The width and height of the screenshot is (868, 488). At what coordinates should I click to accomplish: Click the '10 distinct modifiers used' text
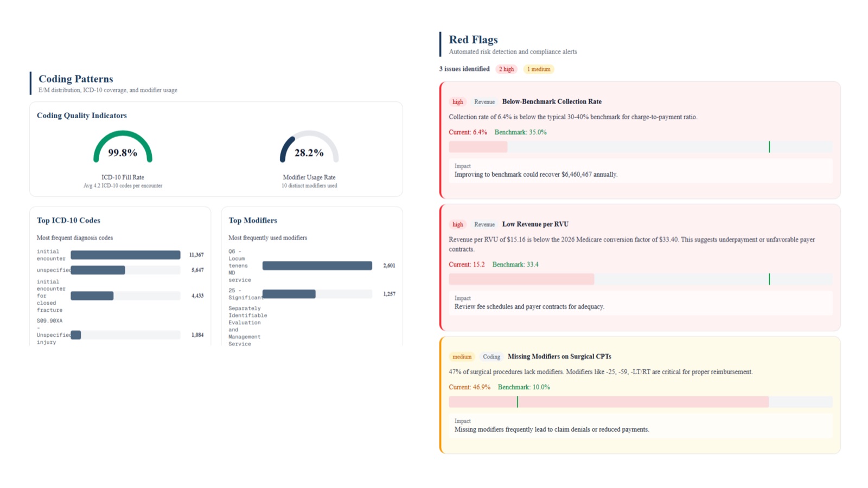(309, 186)
